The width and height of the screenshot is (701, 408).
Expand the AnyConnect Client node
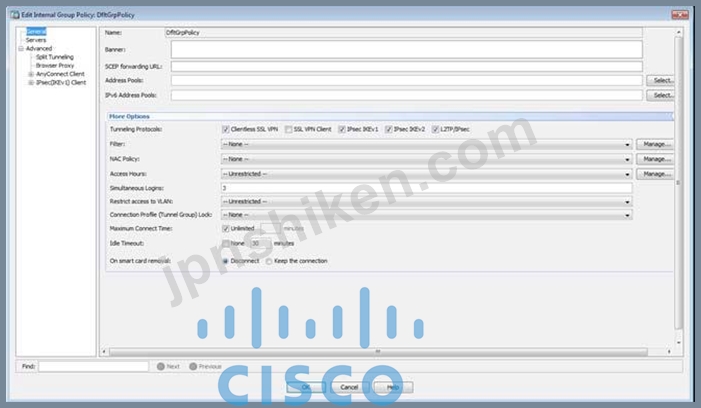[31, 74]
